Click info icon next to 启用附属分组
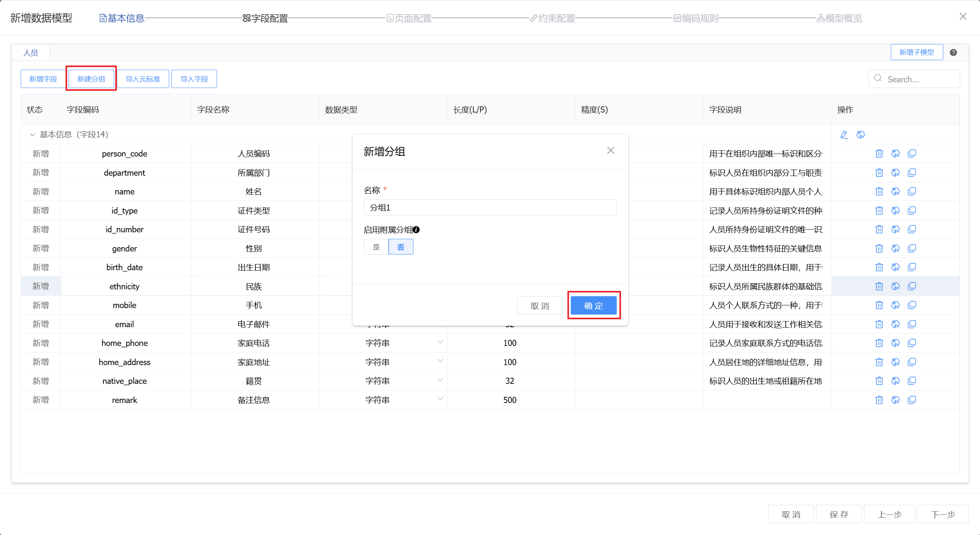The height and width of the screenshot is (535, 980). click(416, 230)
